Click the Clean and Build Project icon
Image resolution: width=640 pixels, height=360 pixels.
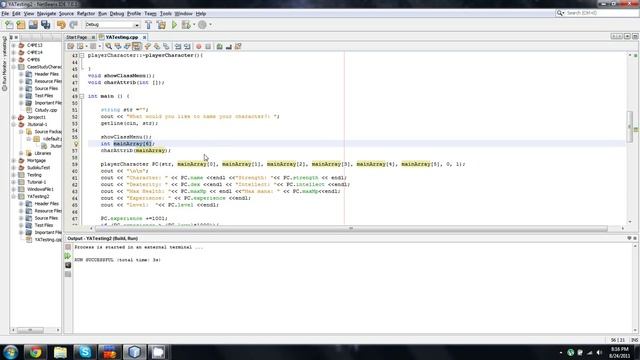tap(161, 25)
